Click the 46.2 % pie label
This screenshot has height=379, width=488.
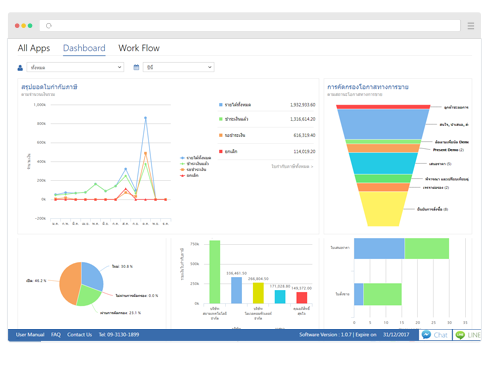pos(36,281)
